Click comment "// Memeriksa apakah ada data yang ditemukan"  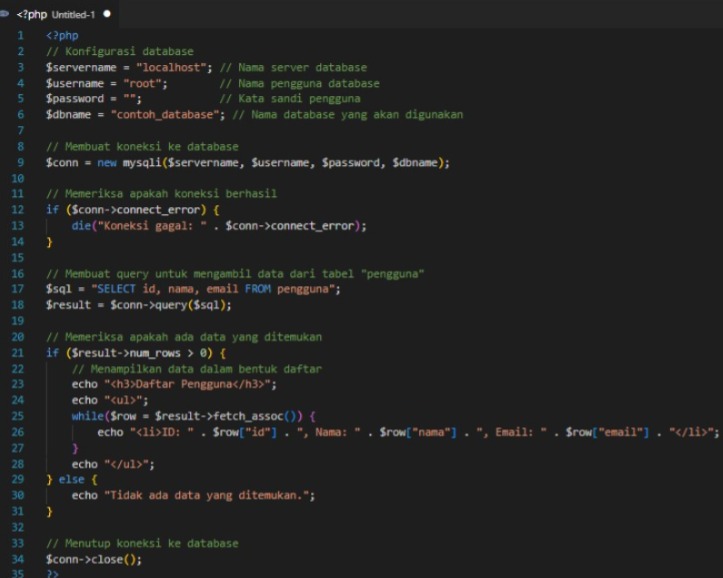tap(184, 337)
